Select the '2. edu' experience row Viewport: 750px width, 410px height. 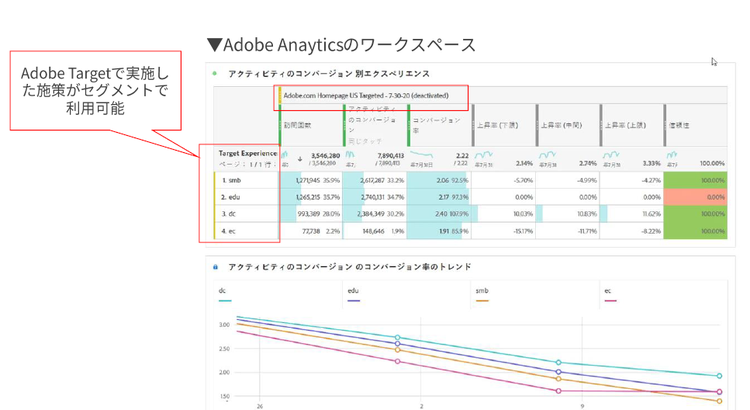247,197
